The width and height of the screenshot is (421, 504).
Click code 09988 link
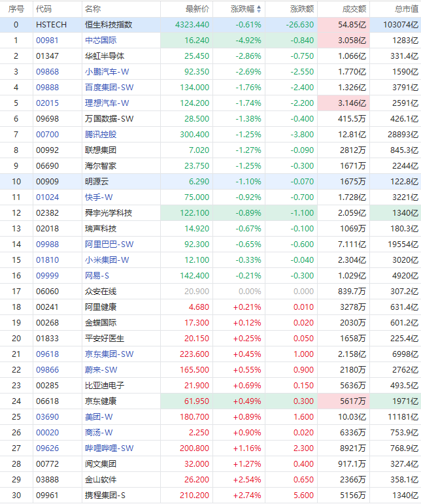coord(47,244)
